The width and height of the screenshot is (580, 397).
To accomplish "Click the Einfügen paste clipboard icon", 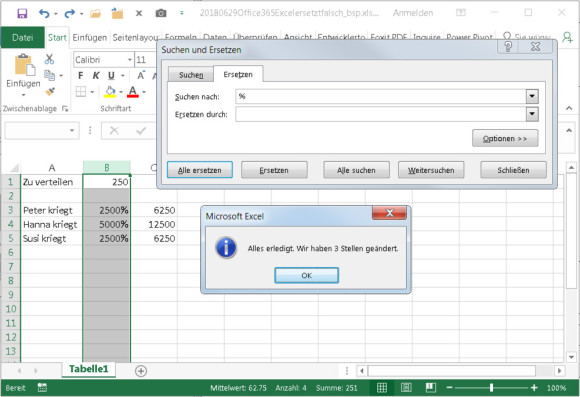I will (x=24, y=65).
